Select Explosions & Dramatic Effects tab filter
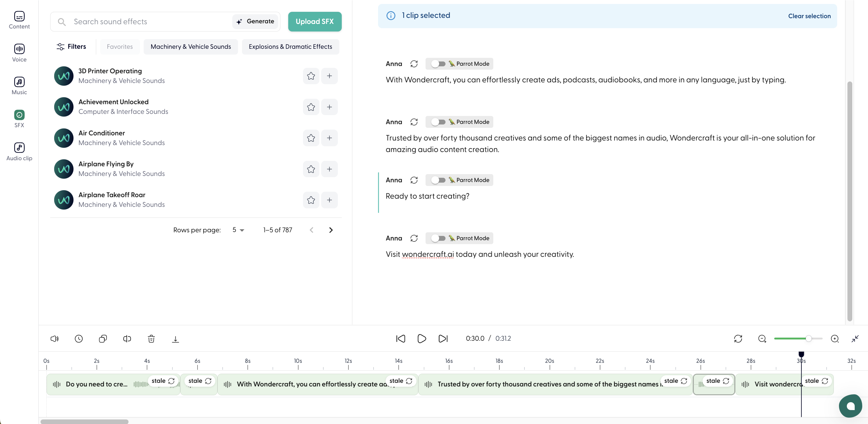Screen dimensions: 868x424 [x=290, y=47]
